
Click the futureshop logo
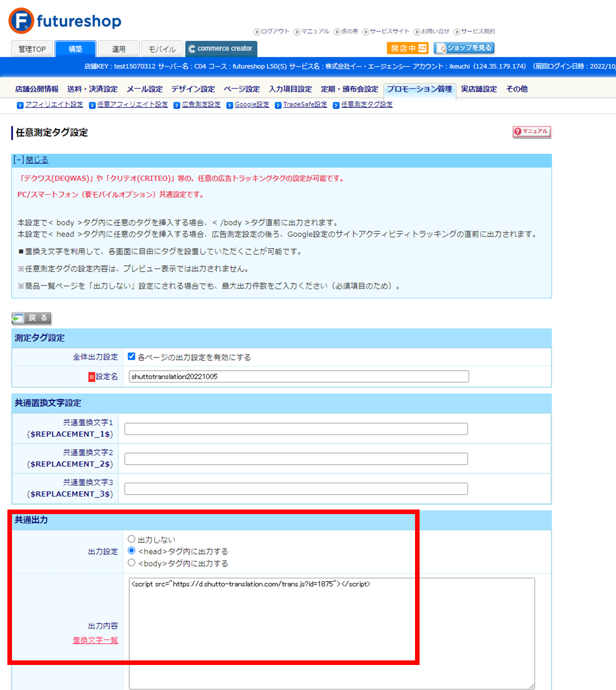[65, 21]
